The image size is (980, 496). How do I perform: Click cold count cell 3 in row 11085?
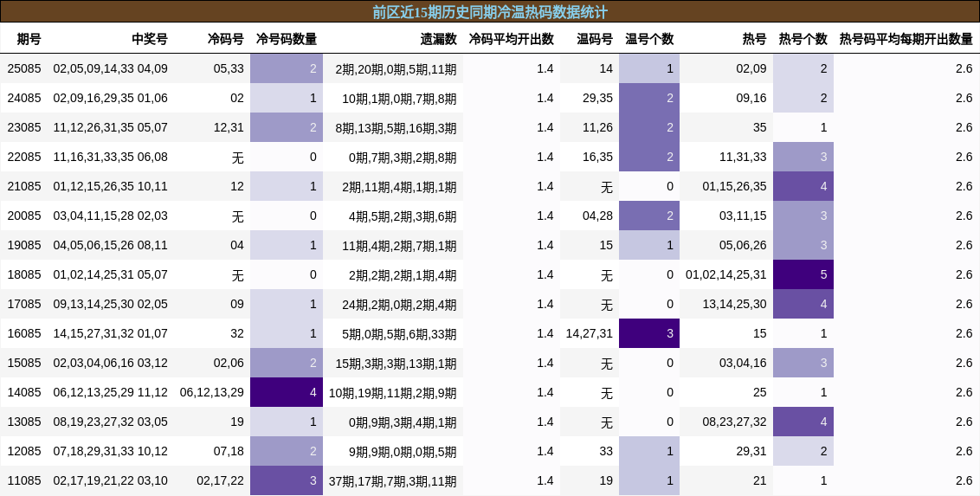(x=287, y=480)
